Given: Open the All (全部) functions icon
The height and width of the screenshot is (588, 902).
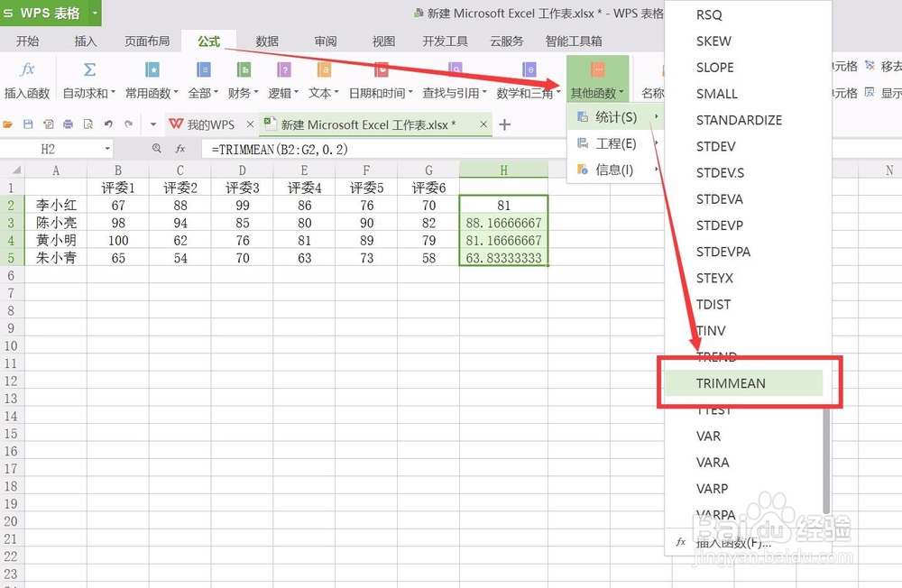Looking at the screenshot, I should [x=204, y=70].
